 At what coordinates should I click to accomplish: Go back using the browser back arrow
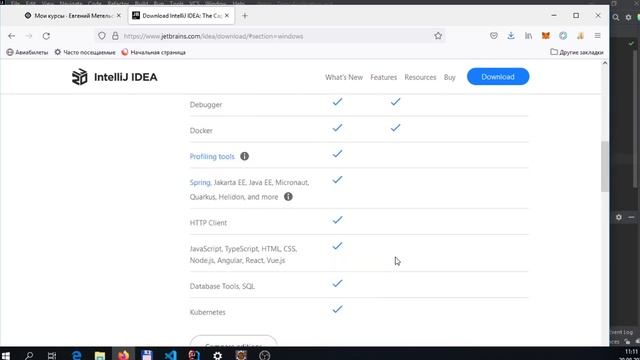click(x=11, y=36)
